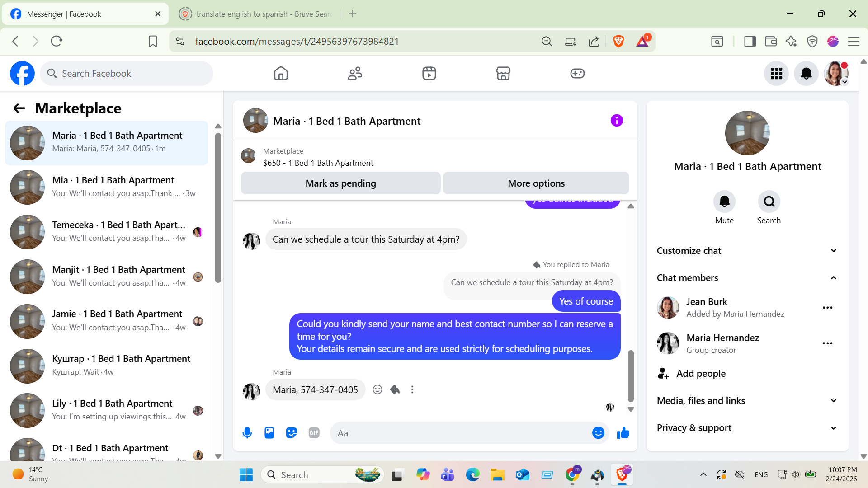Click the chat messages vertical scrollbar
This screenshot has height=488, width=868.
[x=631, y=376]
